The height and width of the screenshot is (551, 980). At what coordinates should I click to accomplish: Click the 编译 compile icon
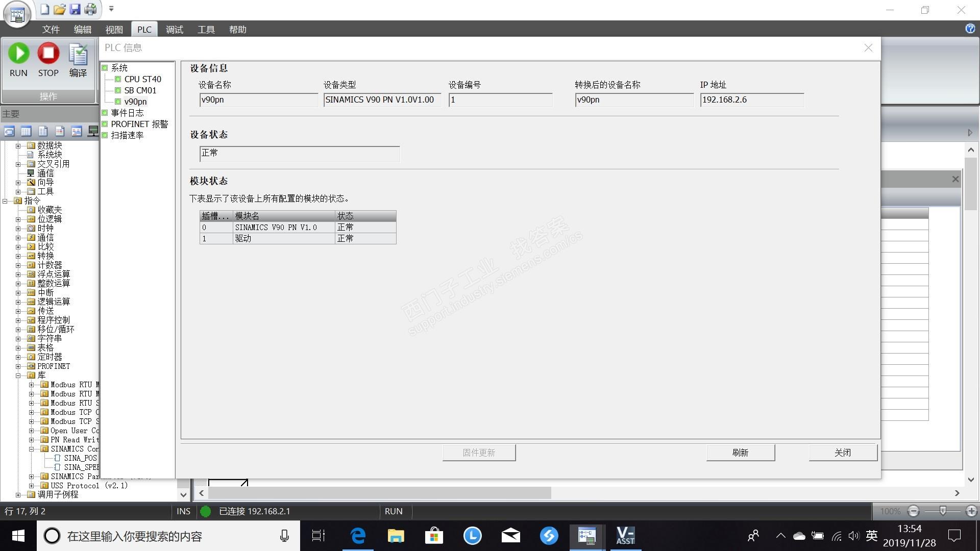point(78,55)
